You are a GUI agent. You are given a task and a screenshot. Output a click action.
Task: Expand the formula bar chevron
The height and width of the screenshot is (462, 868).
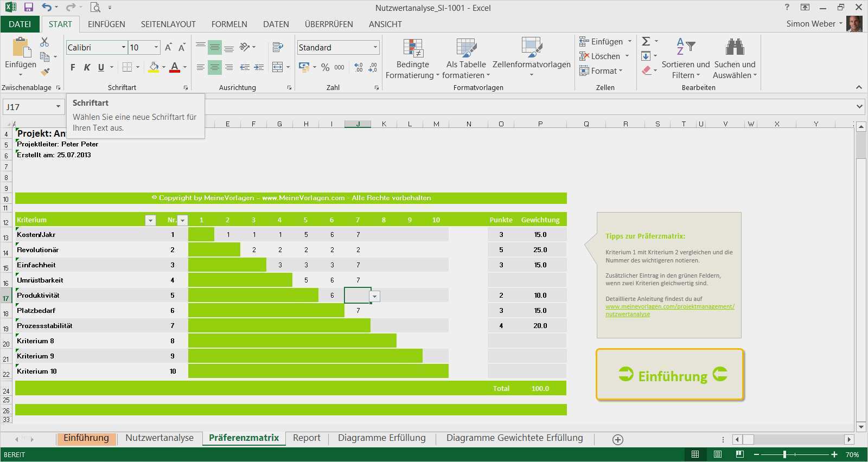(860, 107)
